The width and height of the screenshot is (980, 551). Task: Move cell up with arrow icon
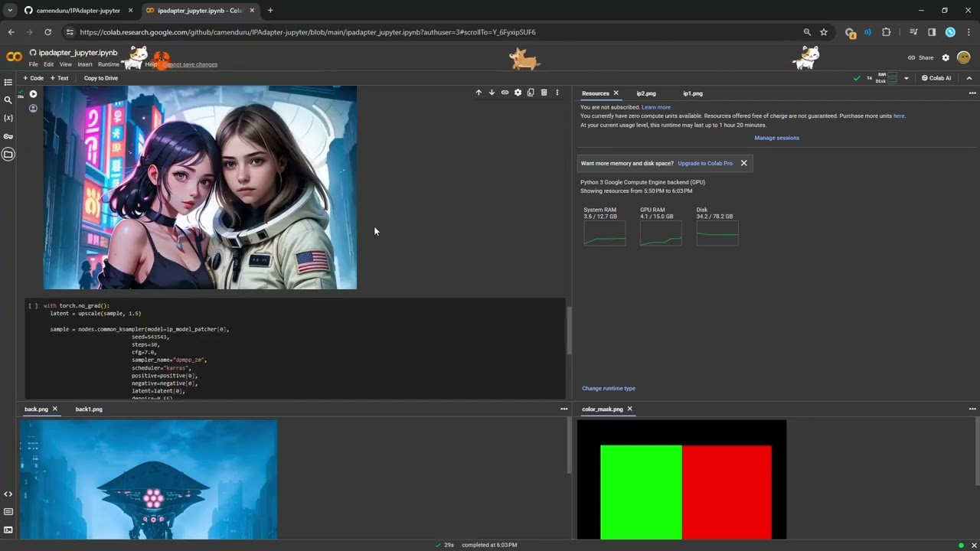coord(479,93)
